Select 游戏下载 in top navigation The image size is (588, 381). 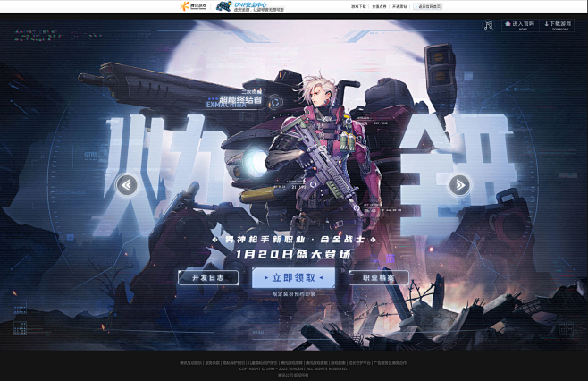coord(358,6)
